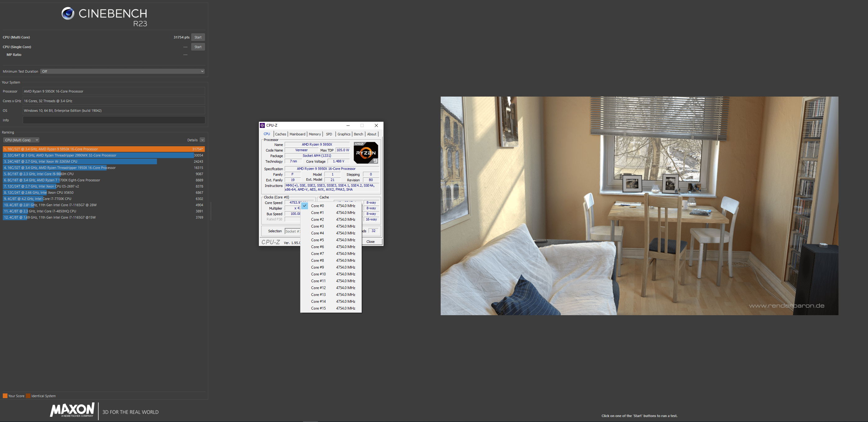This screenshot has width=868, height=422.
Task: Click the OS Windows 10 field
Action: point(114,111)
